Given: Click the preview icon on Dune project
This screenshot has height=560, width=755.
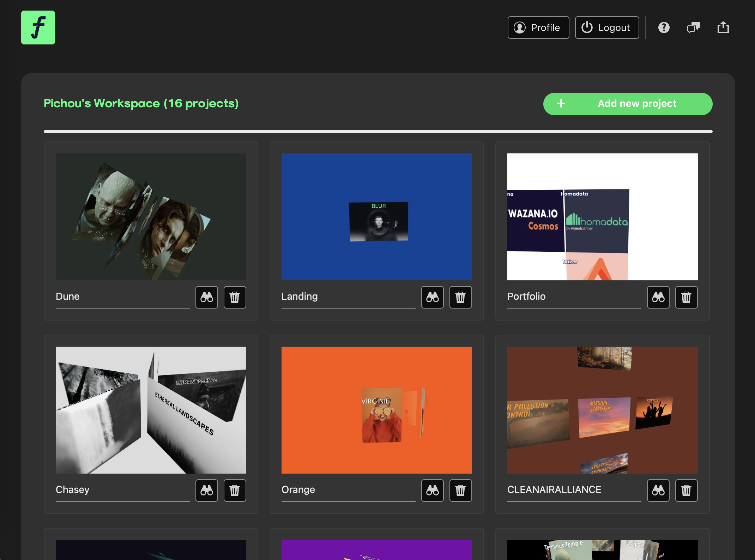Looking at the screenshot, I should (207, 297).
